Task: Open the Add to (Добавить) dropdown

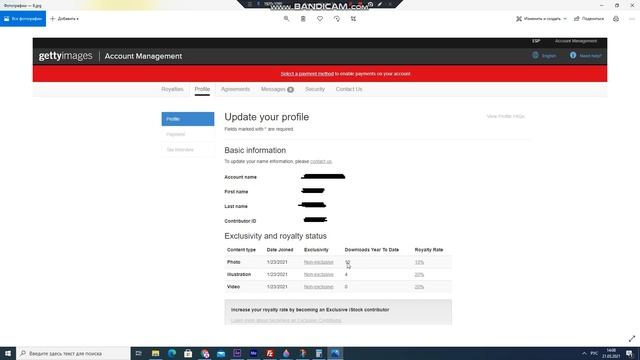Action: point(64,19)
